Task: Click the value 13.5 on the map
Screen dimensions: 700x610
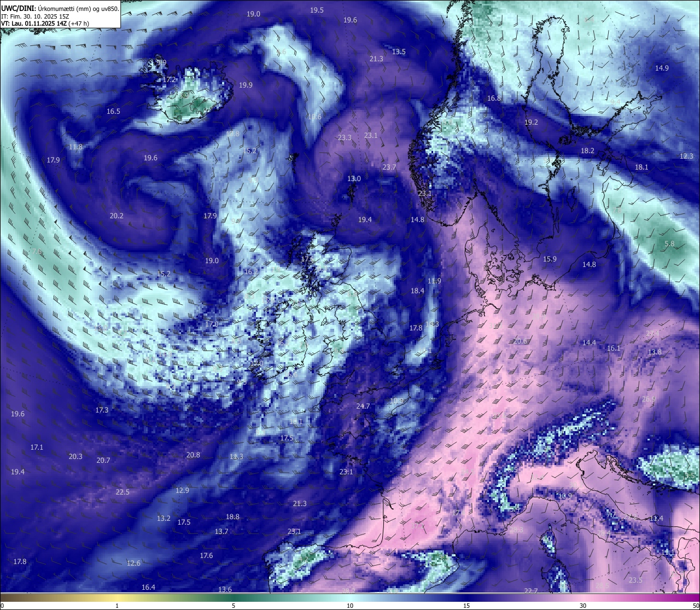Action: click(399, 51)
